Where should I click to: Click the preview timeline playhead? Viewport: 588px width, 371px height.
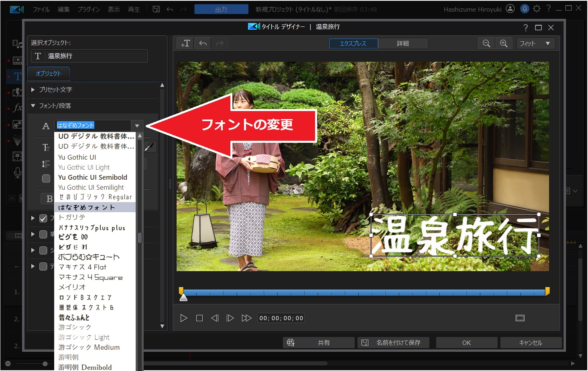tap(183, 297)
